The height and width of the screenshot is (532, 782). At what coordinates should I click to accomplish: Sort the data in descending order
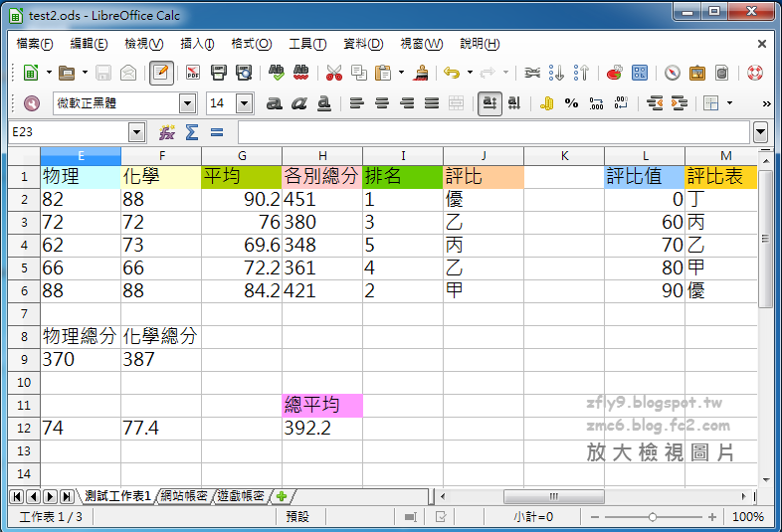pos(581,73)
